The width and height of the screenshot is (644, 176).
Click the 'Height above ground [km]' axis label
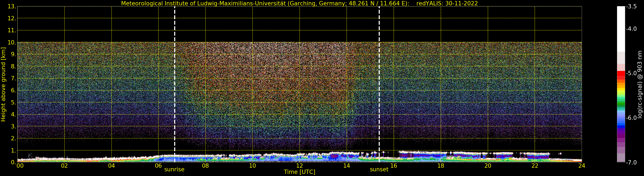tap(3, 84)
